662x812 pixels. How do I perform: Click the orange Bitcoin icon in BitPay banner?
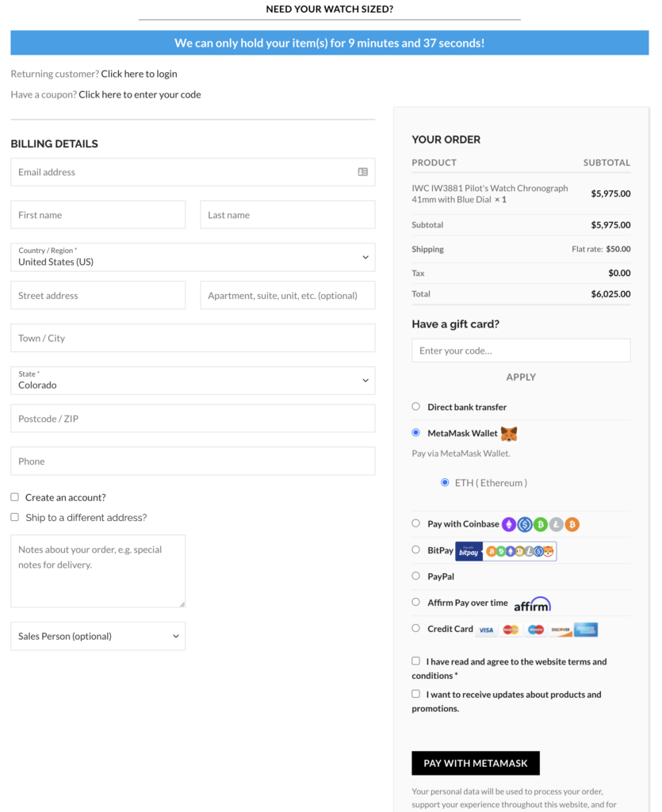point(492,552)
